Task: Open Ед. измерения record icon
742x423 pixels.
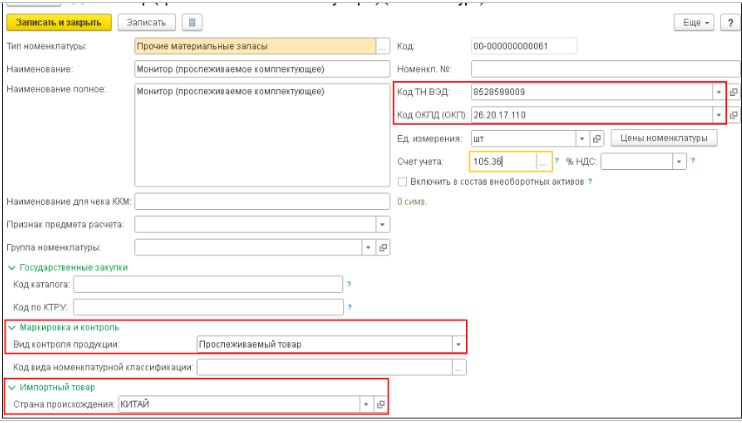Action: coord(598,138)
